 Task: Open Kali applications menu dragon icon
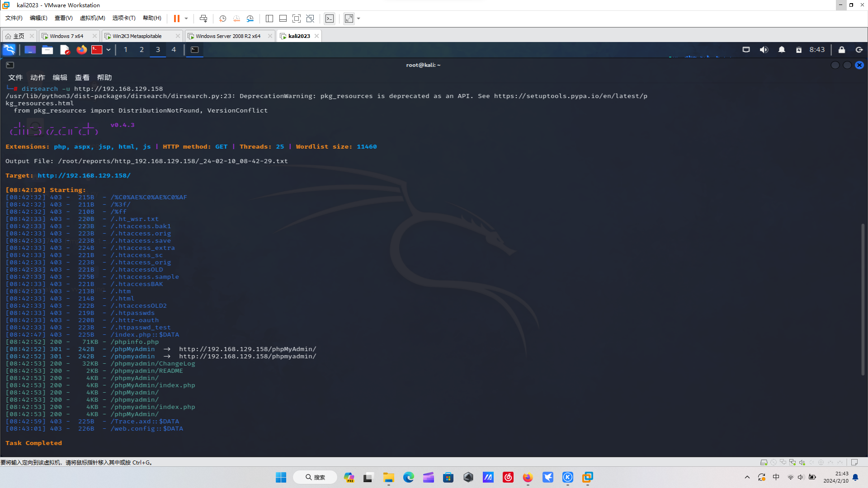point(9,50)
